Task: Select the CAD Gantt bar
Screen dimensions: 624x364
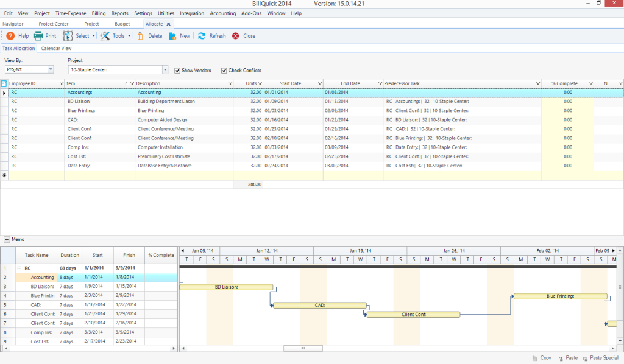Action: tap(319, 305)
